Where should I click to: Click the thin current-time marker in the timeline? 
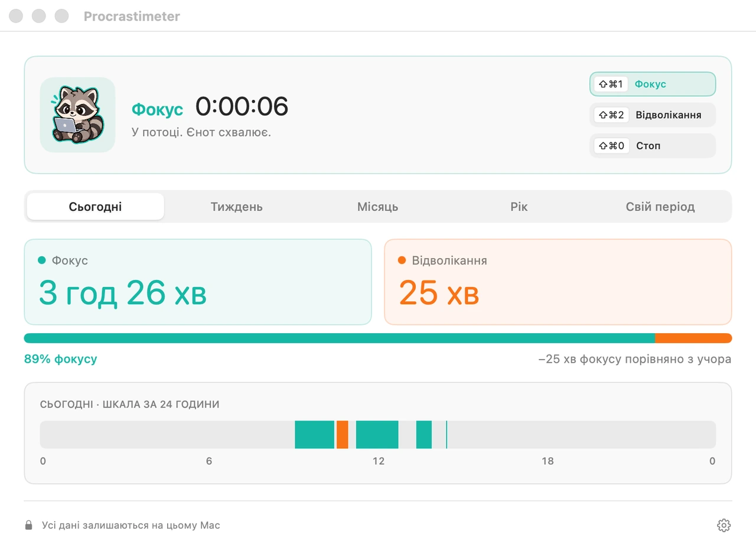click(447, 435)
